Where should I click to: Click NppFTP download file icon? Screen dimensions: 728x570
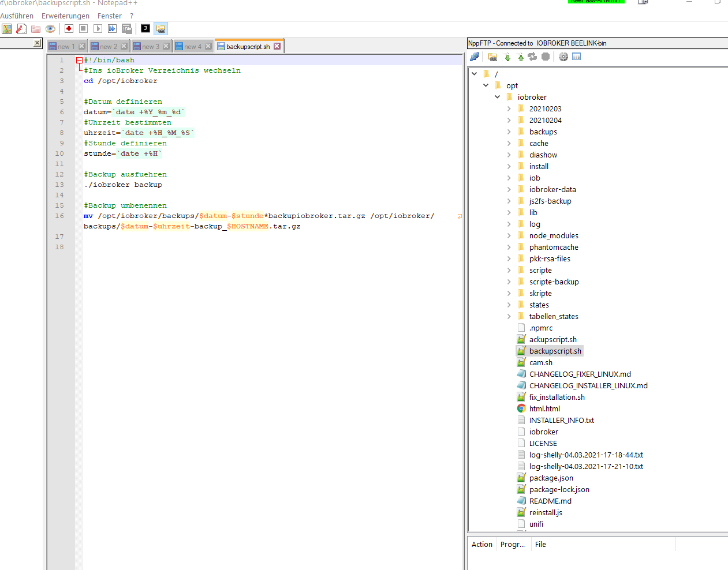point(507,57)
